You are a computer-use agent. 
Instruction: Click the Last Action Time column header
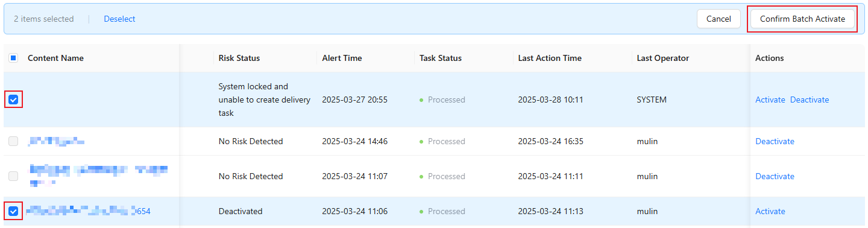[550, 59]
